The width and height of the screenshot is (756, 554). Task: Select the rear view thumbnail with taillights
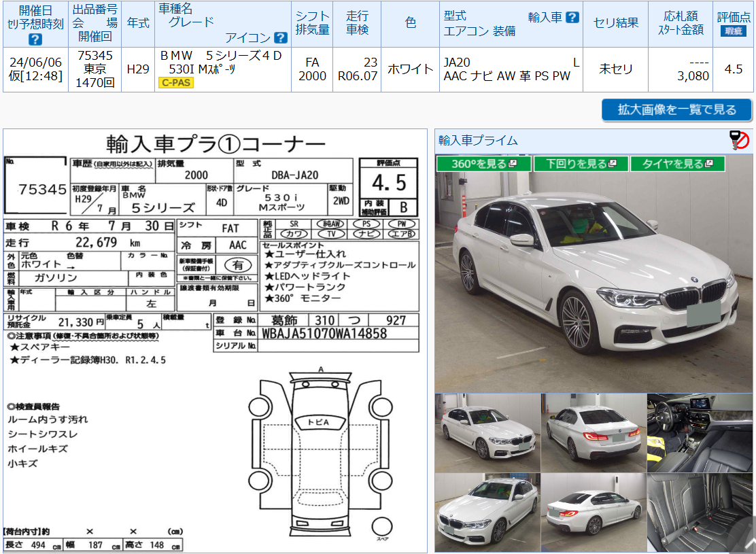(594, 433)
